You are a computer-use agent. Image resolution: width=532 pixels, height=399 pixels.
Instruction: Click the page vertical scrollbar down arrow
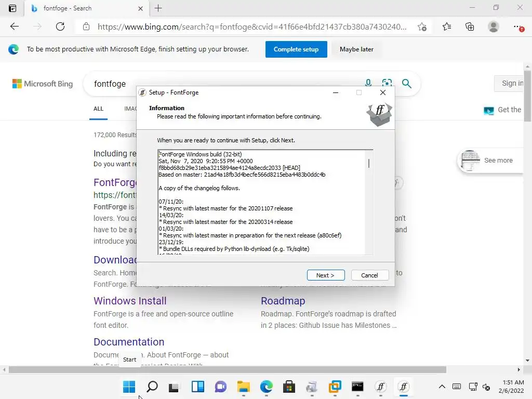[x=527, y=361]
